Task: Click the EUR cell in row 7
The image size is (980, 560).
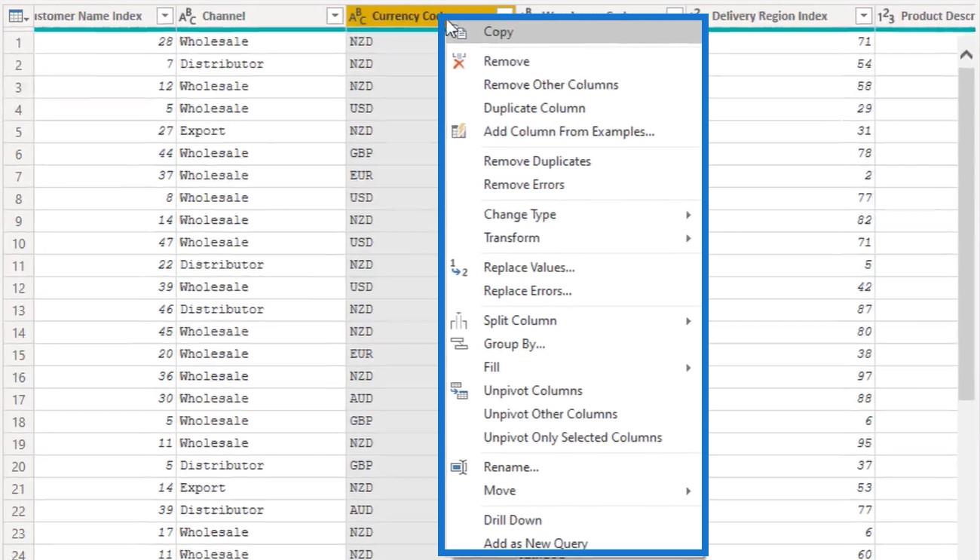Action: [x=393, y=176]
